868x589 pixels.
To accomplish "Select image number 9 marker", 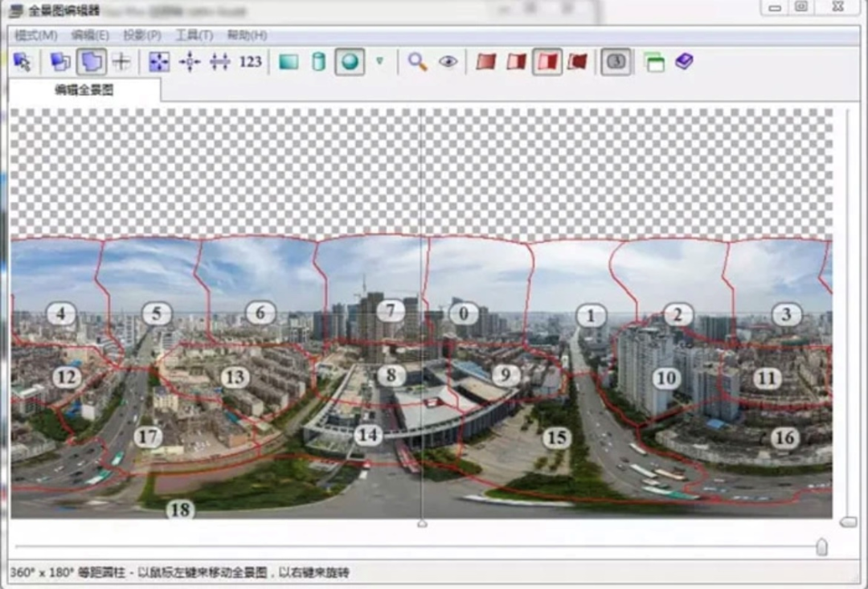I will (x=505, y=374).
